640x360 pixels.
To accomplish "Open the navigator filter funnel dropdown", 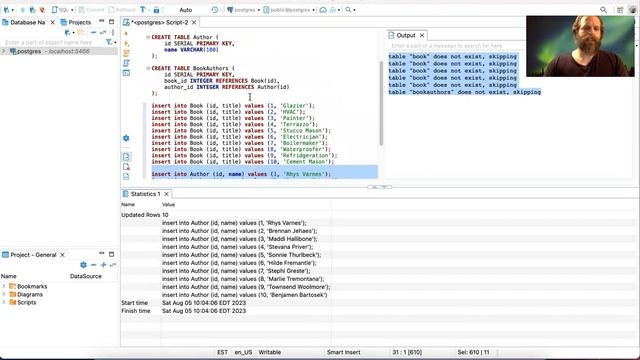I will coord(110,42).
